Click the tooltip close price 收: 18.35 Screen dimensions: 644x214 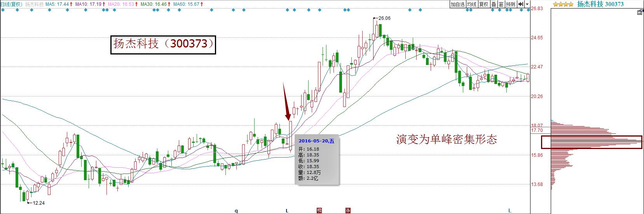pos(309,167)
